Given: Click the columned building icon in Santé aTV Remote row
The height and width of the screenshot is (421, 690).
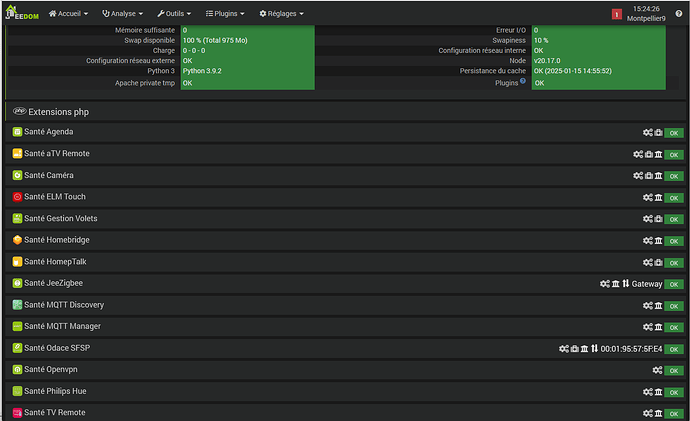Looking at the screenshot, I should pyautogui.click(x=658, y=154).
